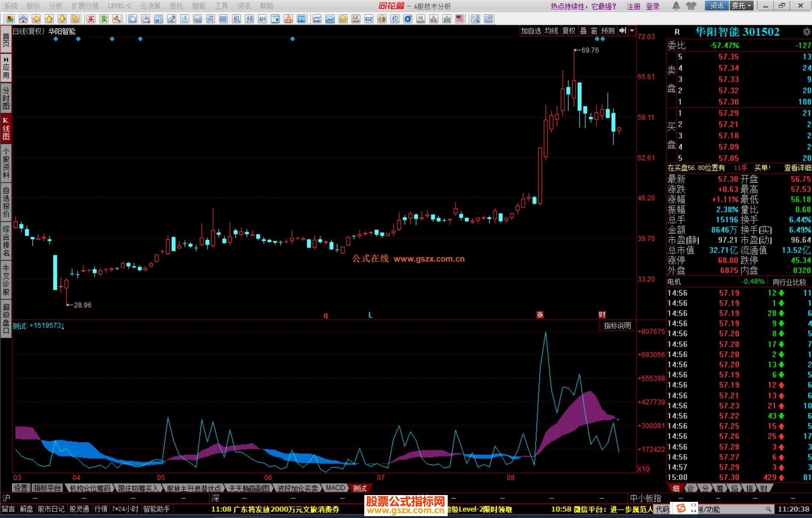Click the yellow back arrow toolbar icon
Viewport: 812px width, 518px height.
pos(36,19)
